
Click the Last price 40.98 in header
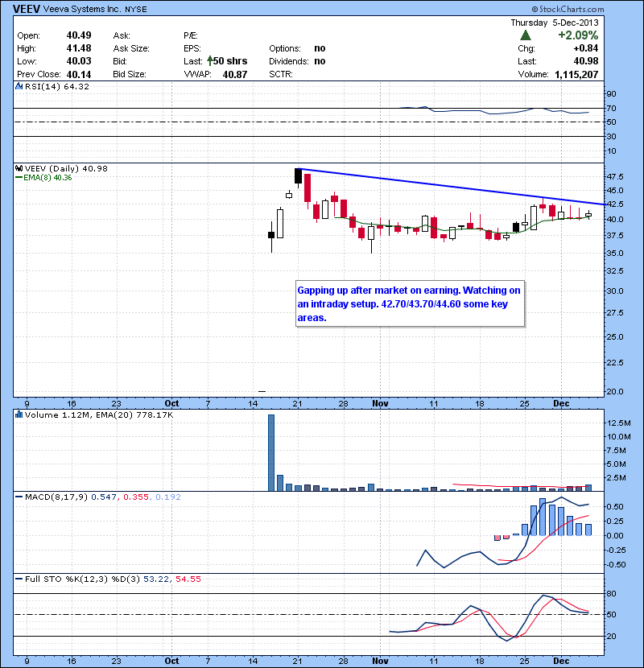[x=585, y=61]
